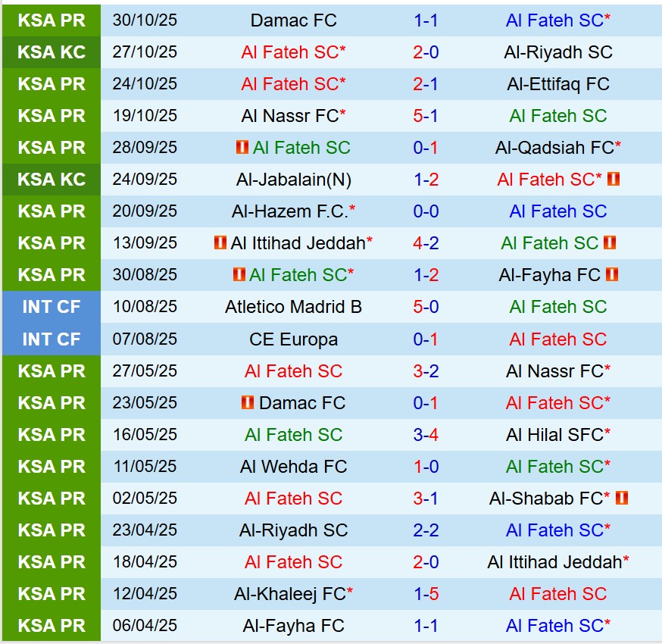
Task: Click red card icon before Al Ittihad Jeddah on 13/09/25
Action: 220,243
